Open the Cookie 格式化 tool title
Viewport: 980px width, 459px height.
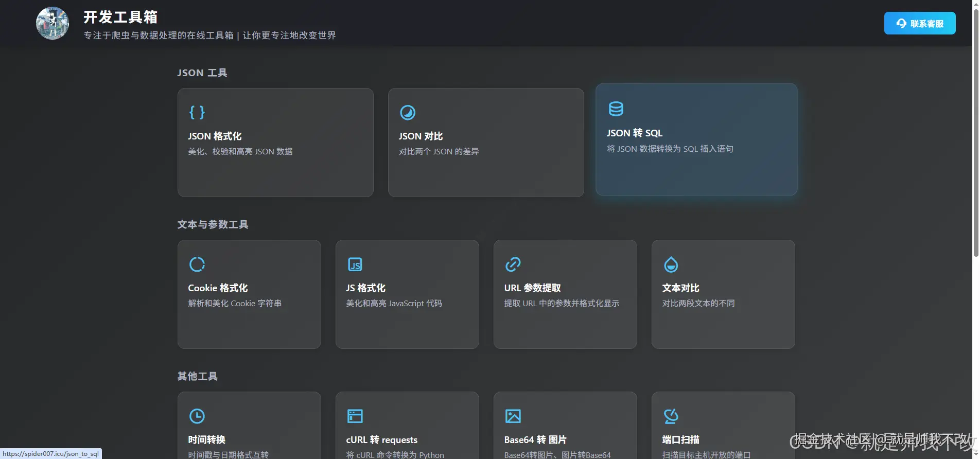(218, 288)
